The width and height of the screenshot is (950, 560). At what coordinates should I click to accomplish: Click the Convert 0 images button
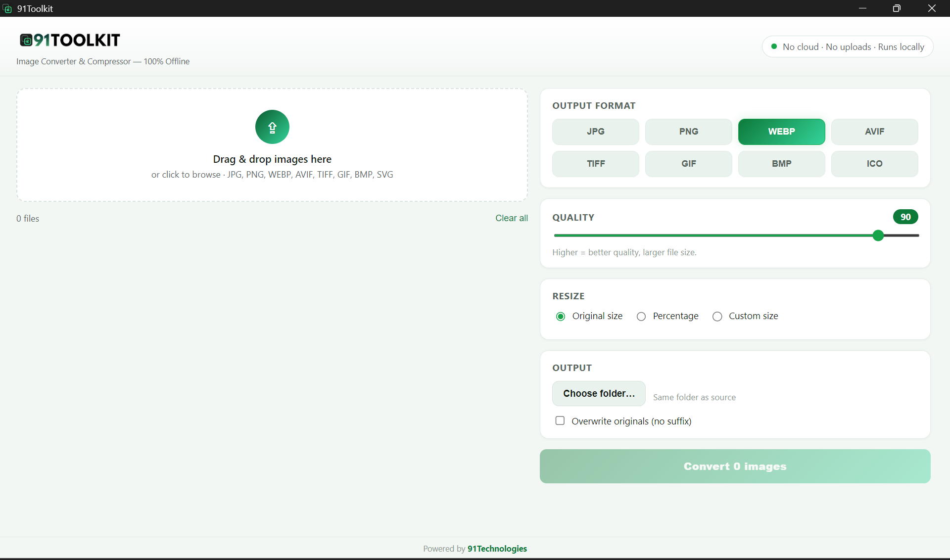click(735, 467)
